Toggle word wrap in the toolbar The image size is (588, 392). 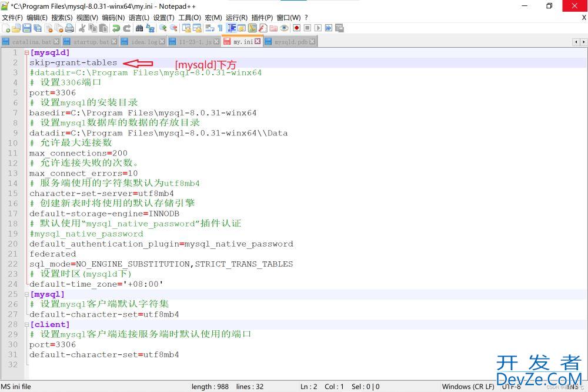pyautogui.click(x=210, y=28)
